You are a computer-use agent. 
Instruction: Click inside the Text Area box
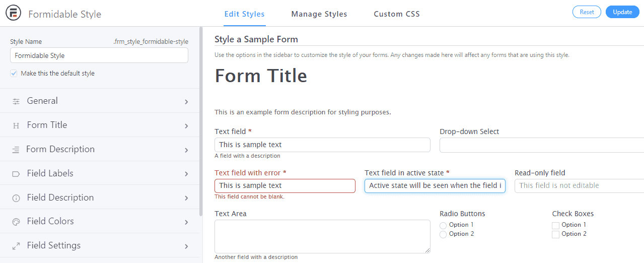click(x=322, y=236)
